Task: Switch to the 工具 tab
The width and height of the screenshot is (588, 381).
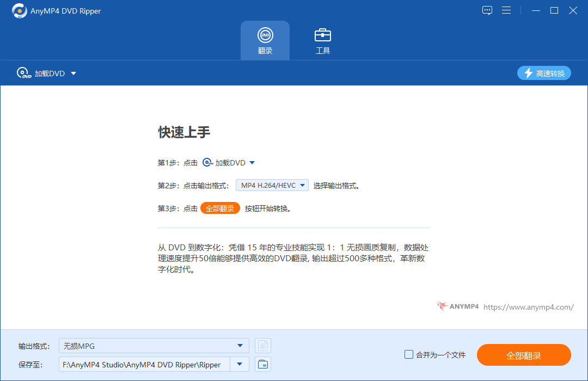Action: (x=323, y=41)
